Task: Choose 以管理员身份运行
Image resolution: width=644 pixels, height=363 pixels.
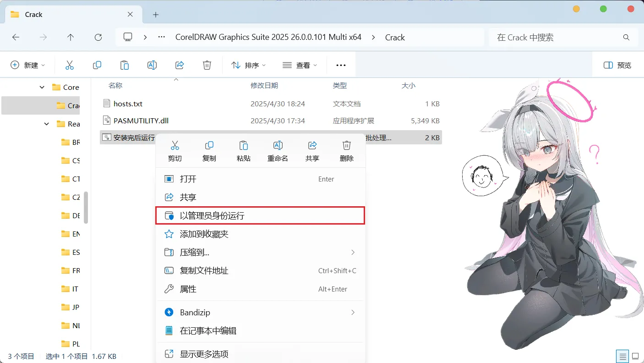Action: (x=261, y=215)
